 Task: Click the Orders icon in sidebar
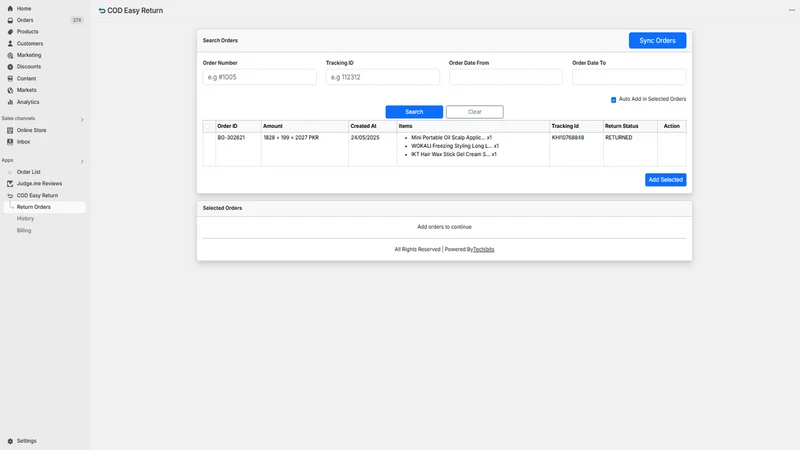click(10, 20)
